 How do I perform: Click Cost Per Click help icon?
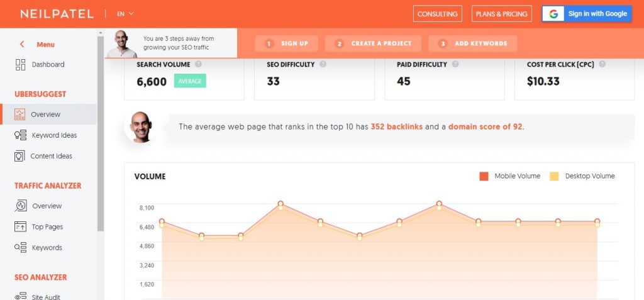tap(602, 64)
